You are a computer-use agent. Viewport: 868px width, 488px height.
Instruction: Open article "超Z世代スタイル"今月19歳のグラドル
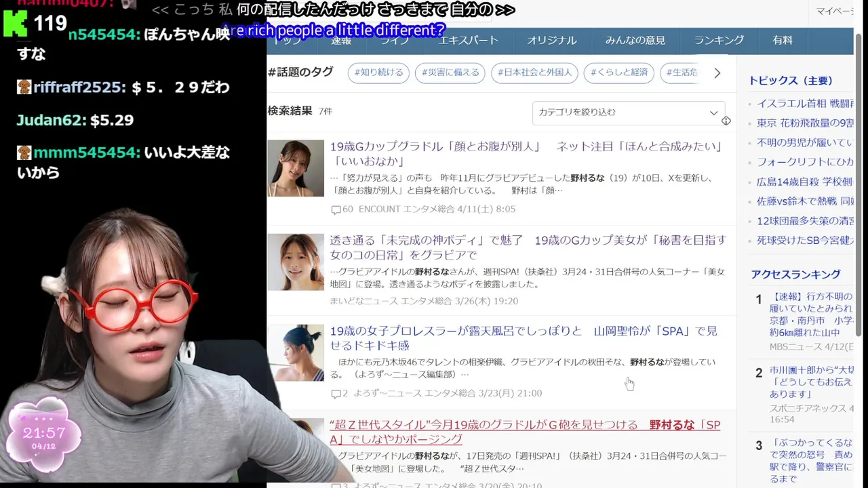pos(525,432)
